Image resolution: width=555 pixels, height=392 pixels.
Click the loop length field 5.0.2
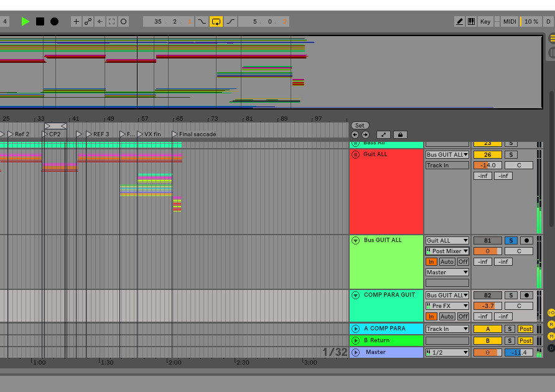[x=264, y=22]
